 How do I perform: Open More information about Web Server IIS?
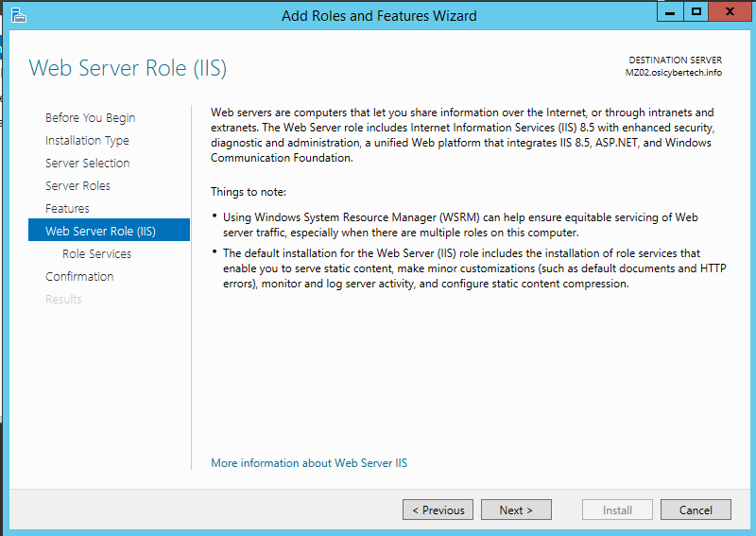pos(309,463)
